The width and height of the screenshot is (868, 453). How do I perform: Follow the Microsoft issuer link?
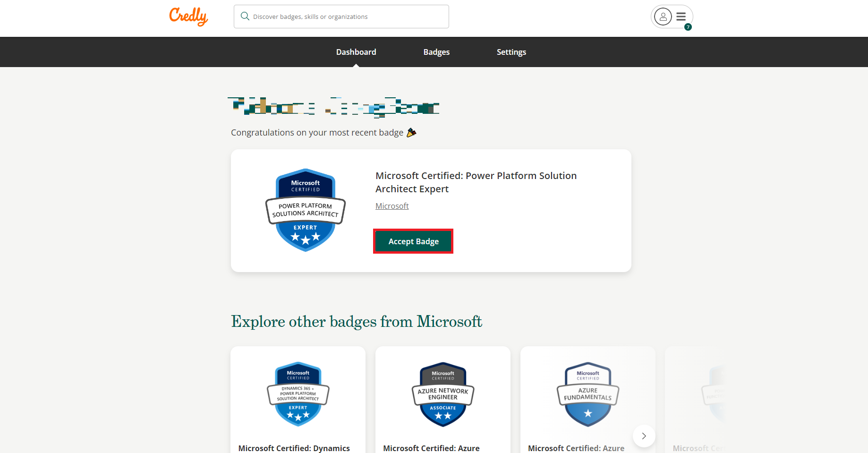392,206
